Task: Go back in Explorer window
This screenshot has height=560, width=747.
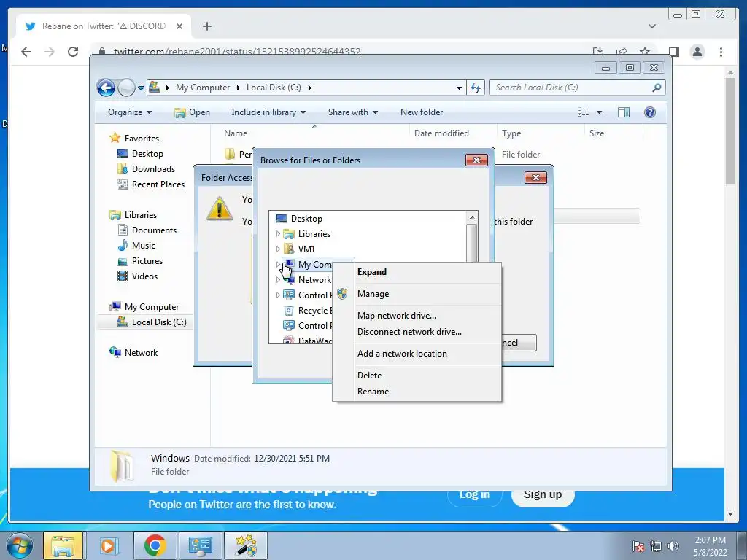Action: tap(106, 87)
